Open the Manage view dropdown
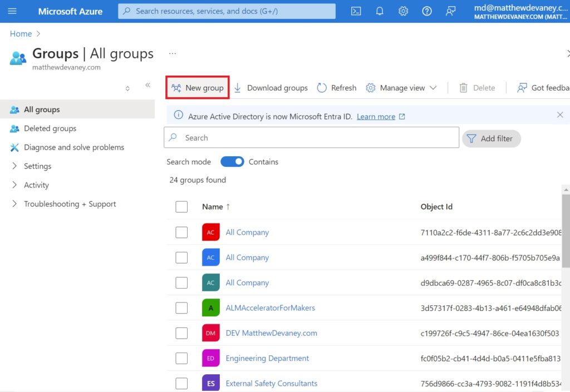 (401, 88)
